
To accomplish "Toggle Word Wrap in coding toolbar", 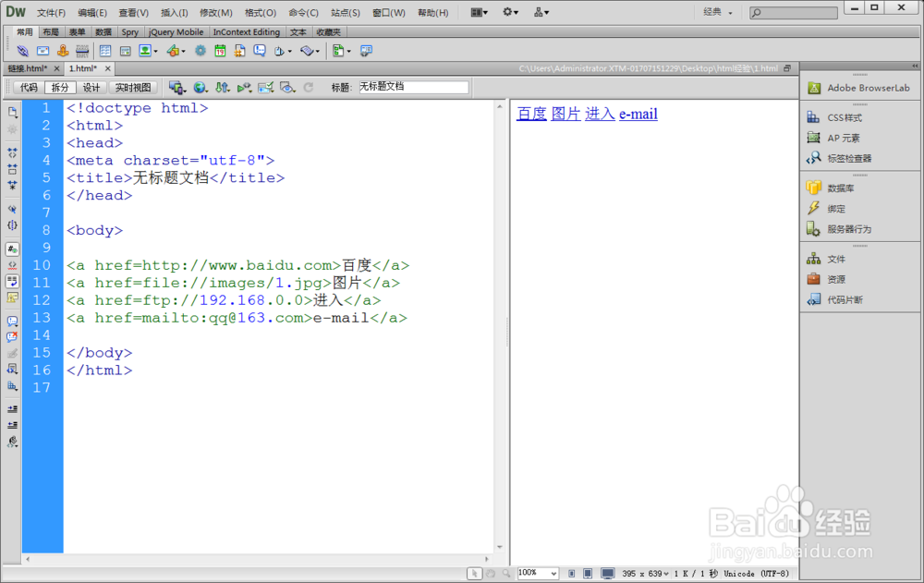I will [x=12, y=281].
